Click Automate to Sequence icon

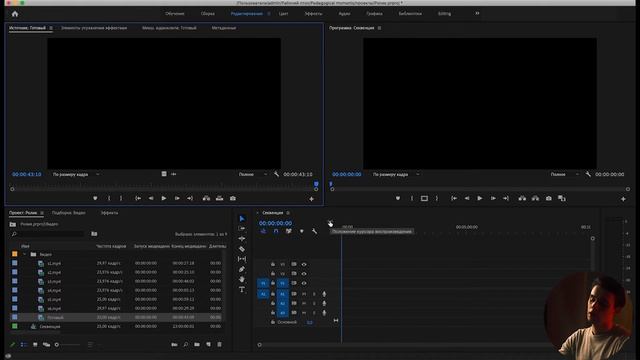[x=174, y=344]
